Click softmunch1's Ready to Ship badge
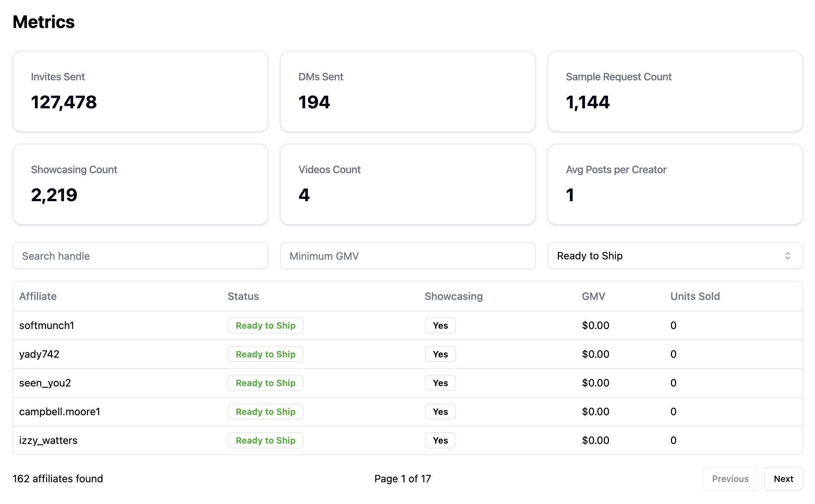 (x=265, y=325)
